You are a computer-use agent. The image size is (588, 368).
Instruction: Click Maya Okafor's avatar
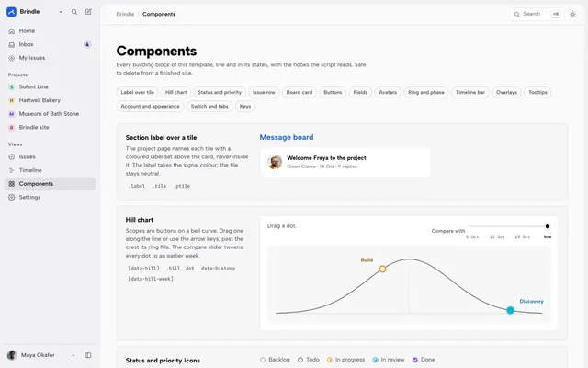pos(12,355)
